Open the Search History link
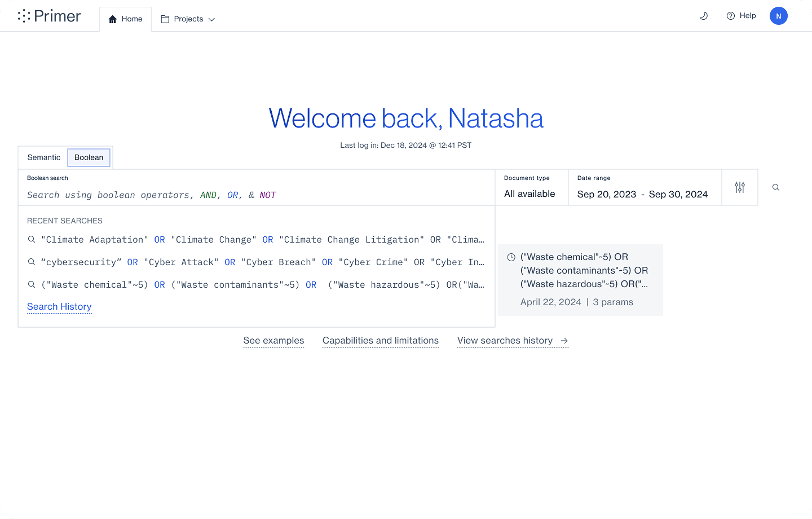The image size is (812, 519). [59, 306]
